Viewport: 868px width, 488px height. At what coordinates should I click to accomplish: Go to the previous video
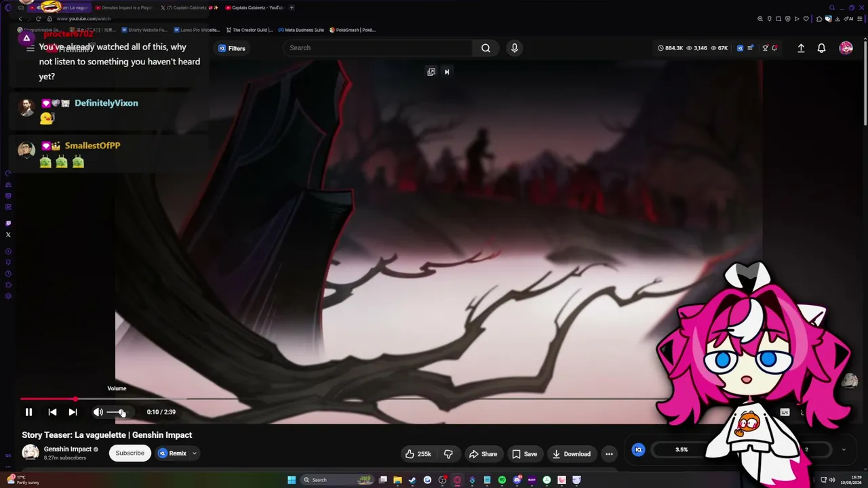(x=52, y=412)
